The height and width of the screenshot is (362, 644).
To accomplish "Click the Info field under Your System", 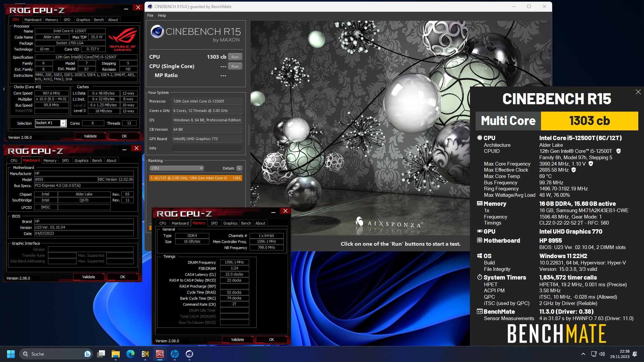I will [x=207, y=148].
